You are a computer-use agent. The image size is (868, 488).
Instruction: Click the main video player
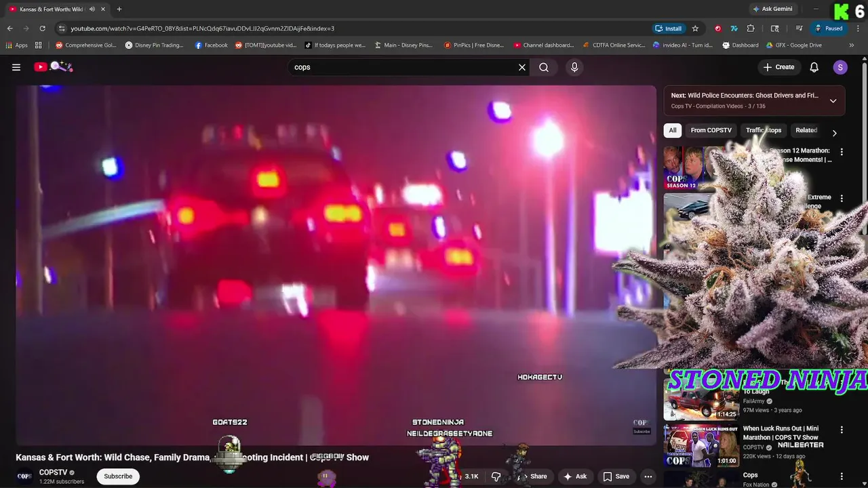point(336,264)
